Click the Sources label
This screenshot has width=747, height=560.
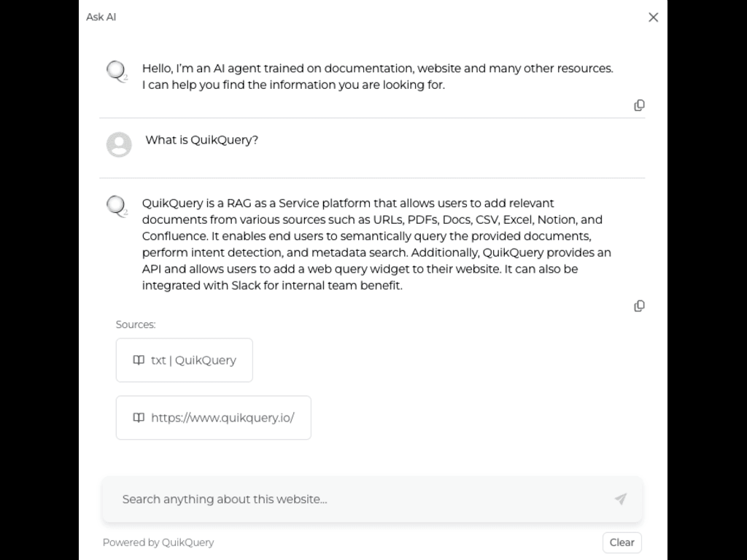[x=136, y=324]
